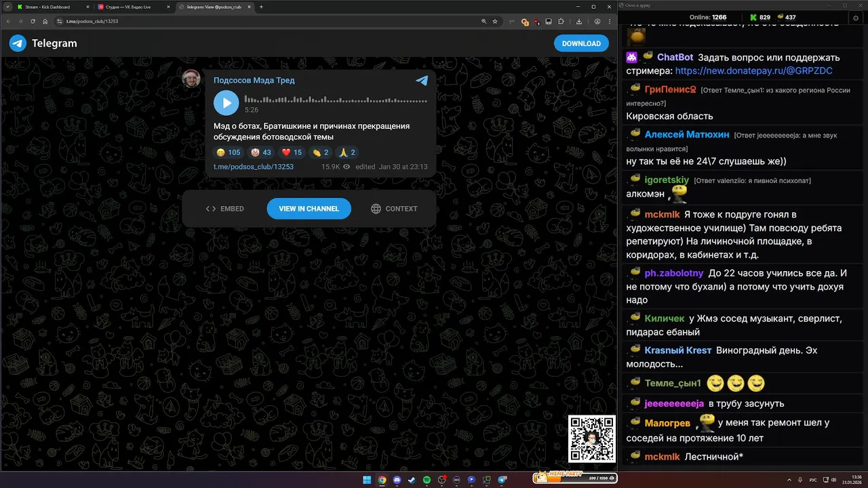Open Spotify from the taskbar
Screen dimensions: 868x488
coord(427,480)
